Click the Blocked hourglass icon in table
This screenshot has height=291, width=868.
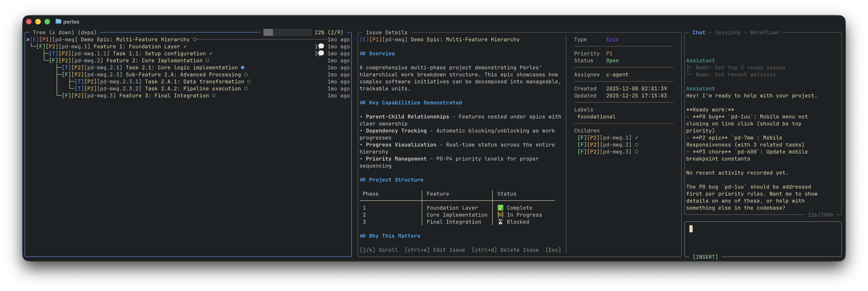click(500, 222)
